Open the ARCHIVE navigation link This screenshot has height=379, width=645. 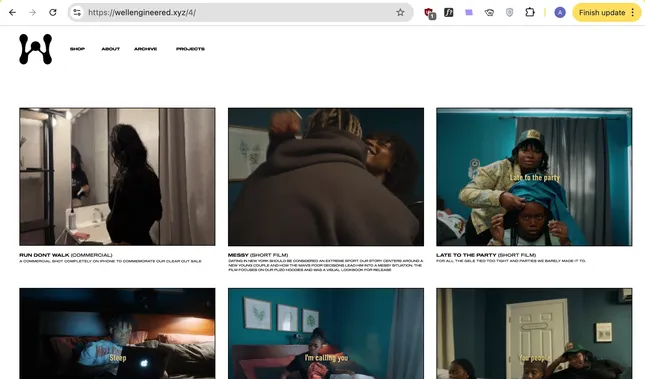(146, 49)
